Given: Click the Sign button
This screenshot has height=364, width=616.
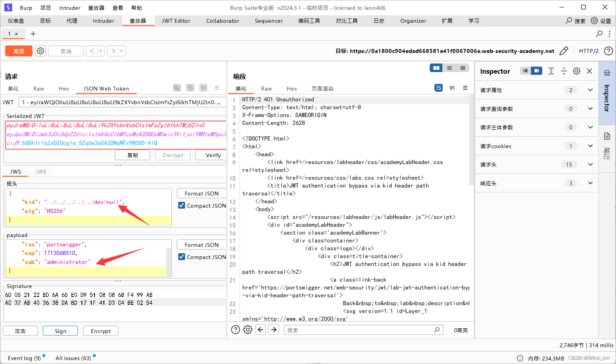Looking at the screenshot, I should tap(60, 331).
